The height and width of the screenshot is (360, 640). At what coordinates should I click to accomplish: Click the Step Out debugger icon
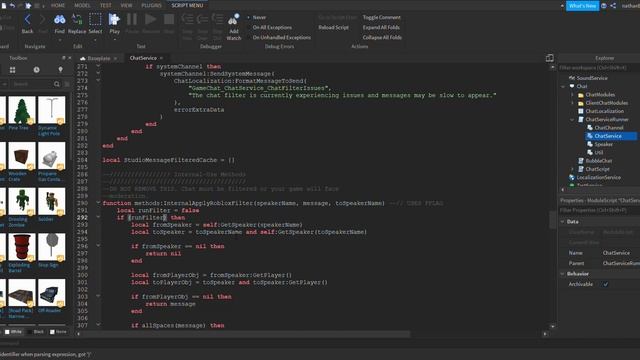click(x=218, y=19)
